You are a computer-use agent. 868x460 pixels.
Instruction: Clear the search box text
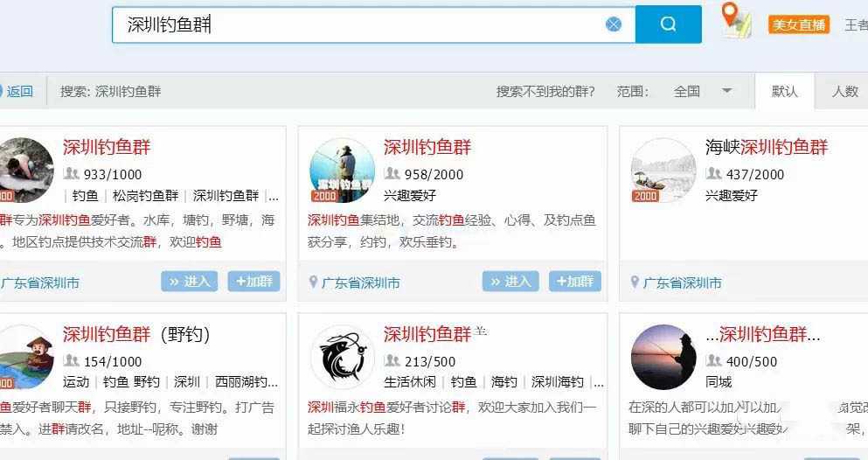point(614,24)
